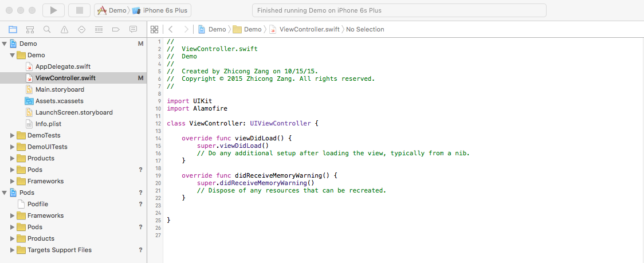Click 'import UIKit' line in editor
This screenshot has width=644, height=263.
point(189,101)
